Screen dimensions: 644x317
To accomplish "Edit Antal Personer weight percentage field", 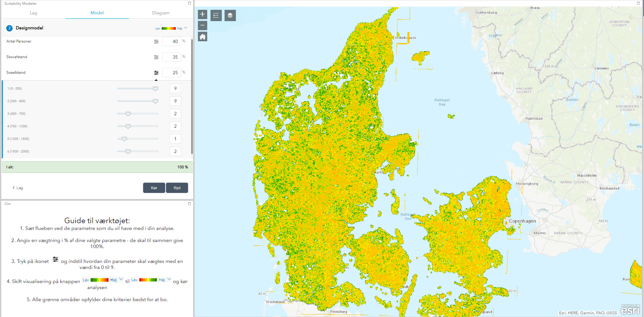I will click(172, 42).
